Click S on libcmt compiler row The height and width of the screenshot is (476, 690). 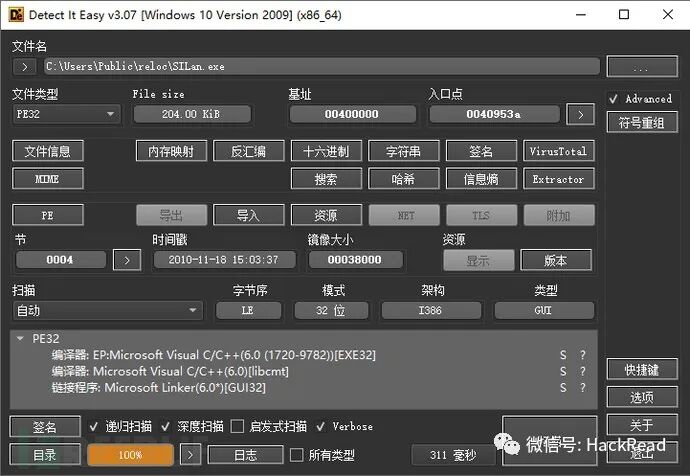click(x=563, y=371)
